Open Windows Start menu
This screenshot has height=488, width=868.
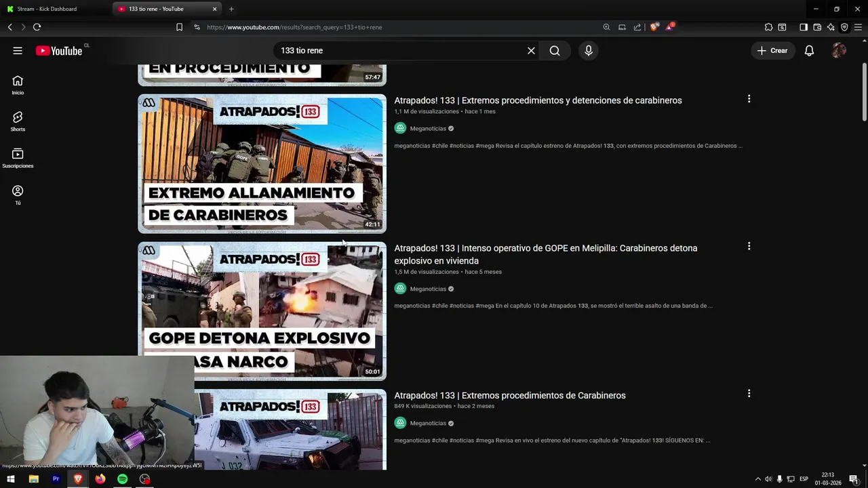pos(11,479)
